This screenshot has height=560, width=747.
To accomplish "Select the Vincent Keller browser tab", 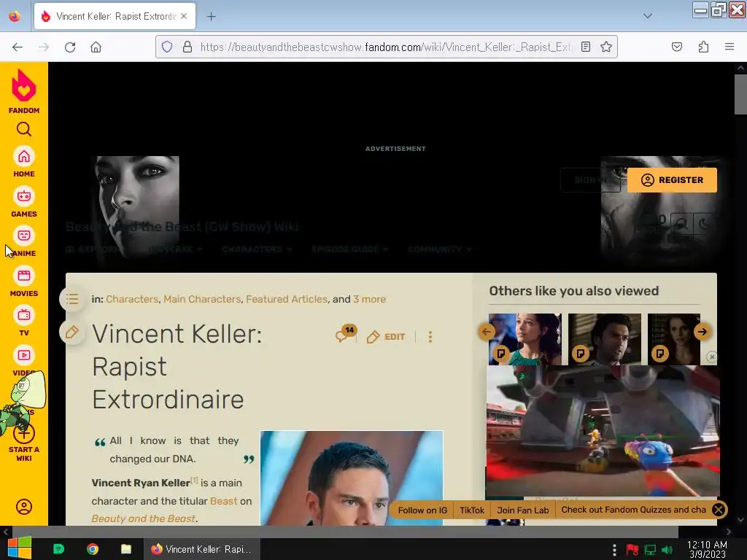I will [x=115, y=16].
